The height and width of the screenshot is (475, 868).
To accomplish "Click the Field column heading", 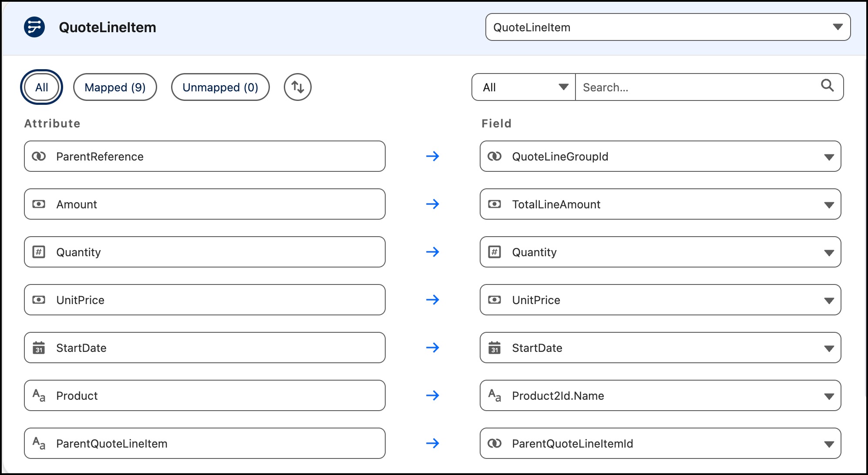I will (x=496, y=124).
